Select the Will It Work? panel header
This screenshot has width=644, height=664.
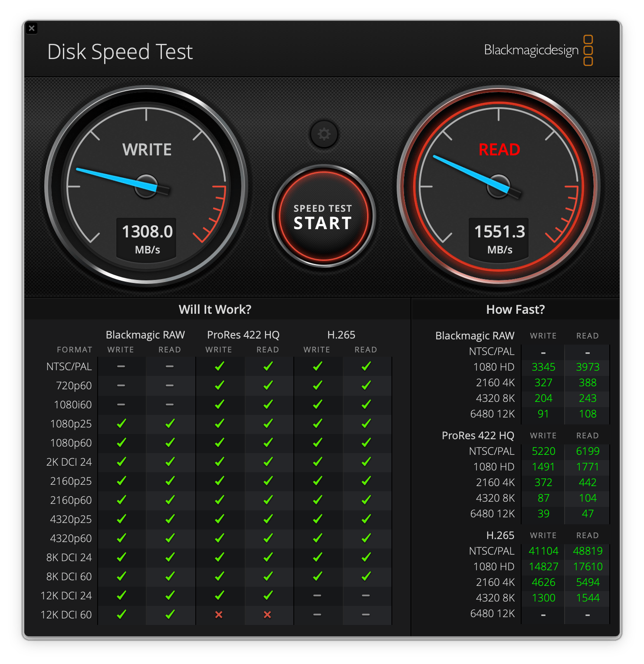pos(215,309)
